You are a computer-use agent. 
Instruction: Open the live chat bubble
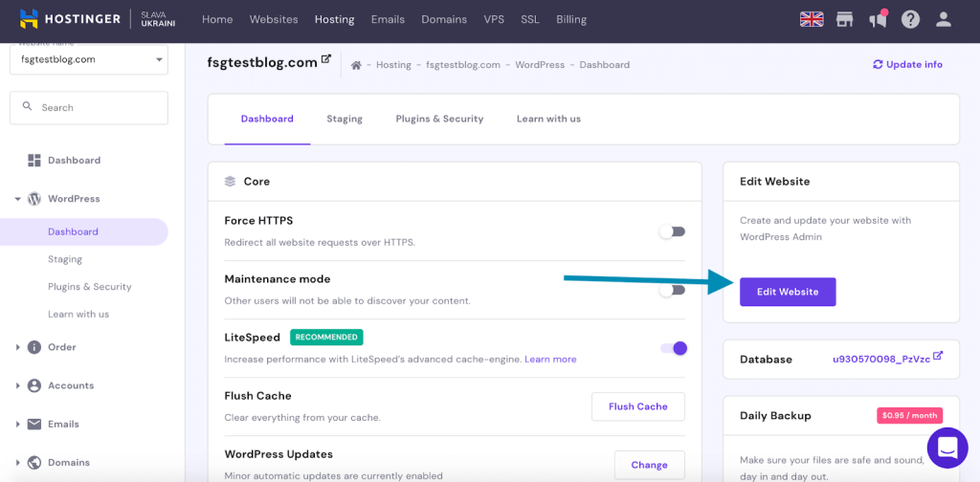[x=947, y=448]
